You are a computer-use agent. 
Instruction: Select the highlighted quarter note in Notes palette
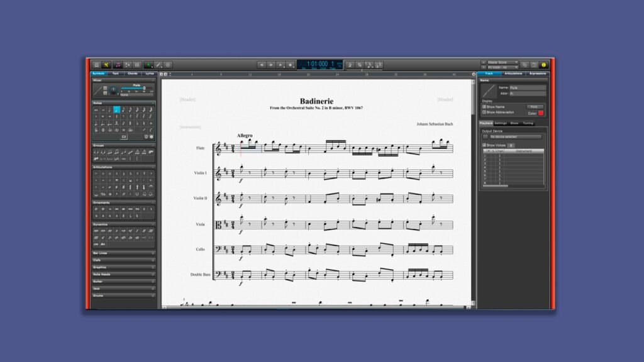116,109
